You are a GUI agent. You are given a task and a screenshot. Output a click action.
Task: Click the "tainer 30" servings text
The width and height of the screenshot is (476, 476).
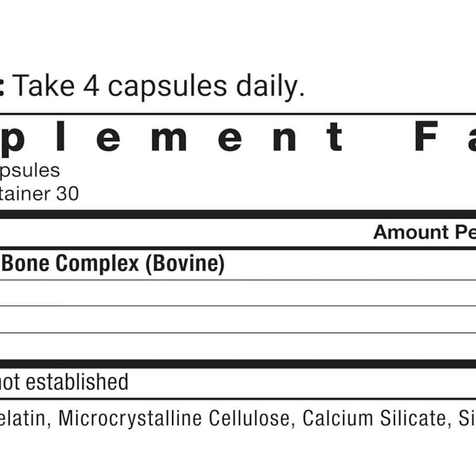39,193
